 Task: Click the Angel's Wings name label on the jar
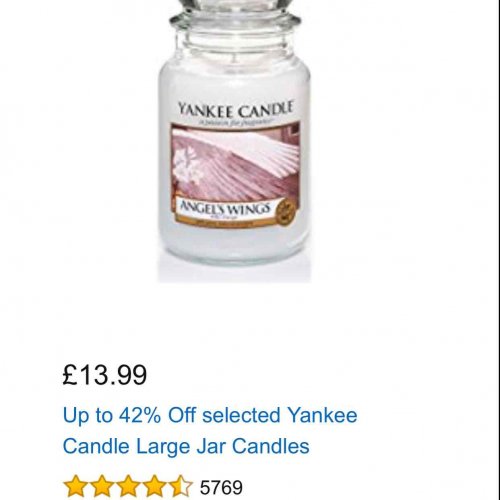tap(225, 208)
